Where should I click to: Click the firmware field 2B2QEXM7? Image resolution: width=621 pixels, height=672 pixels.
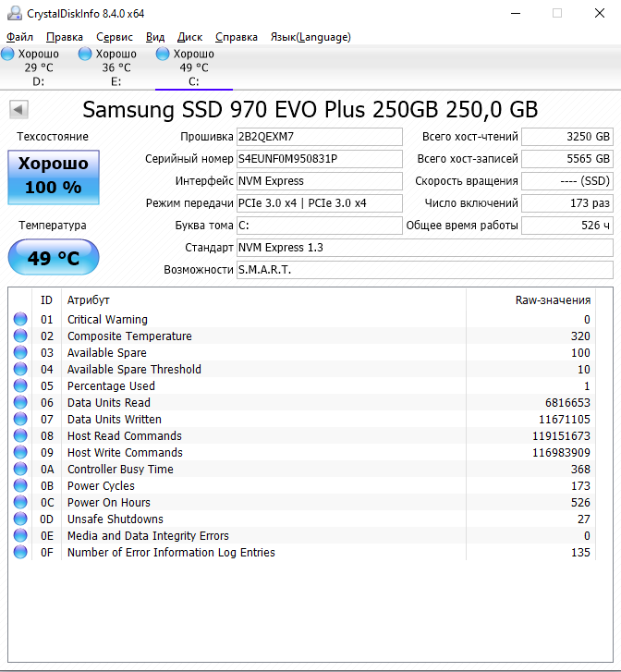coord(320,137)
